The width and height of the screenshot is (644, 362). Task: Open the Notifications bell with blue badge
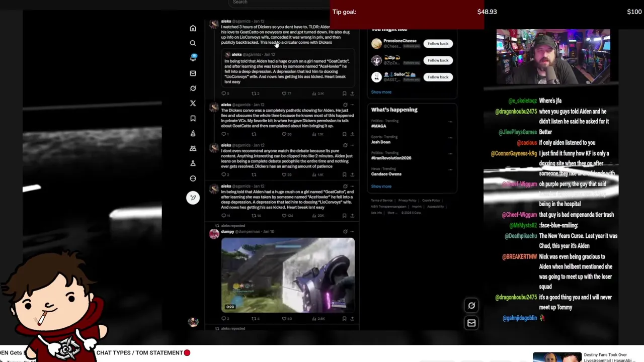pos(193,58)
